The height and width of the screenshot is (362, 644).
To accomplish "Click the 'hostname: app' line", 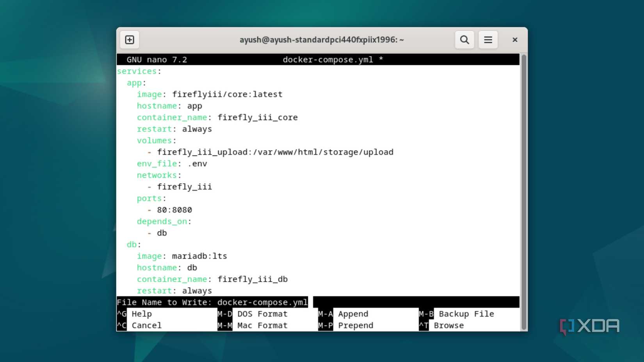I will coord(169,106).
